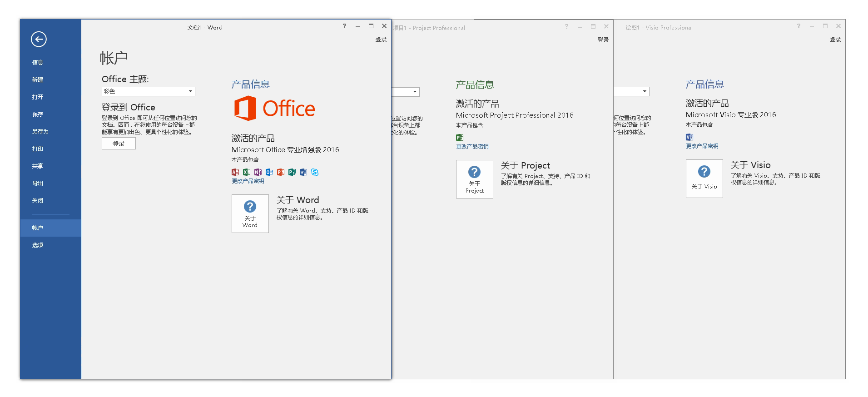This screenshot has width=868, height=397.
Task: Open the 关于 Visio button
Action: [704, 179]
